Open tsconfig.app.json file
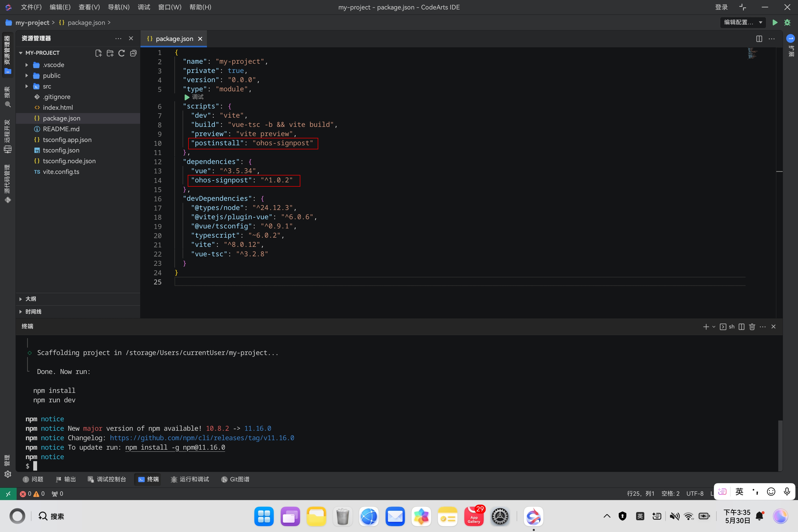Screen dimensions: 798x532 67,140
